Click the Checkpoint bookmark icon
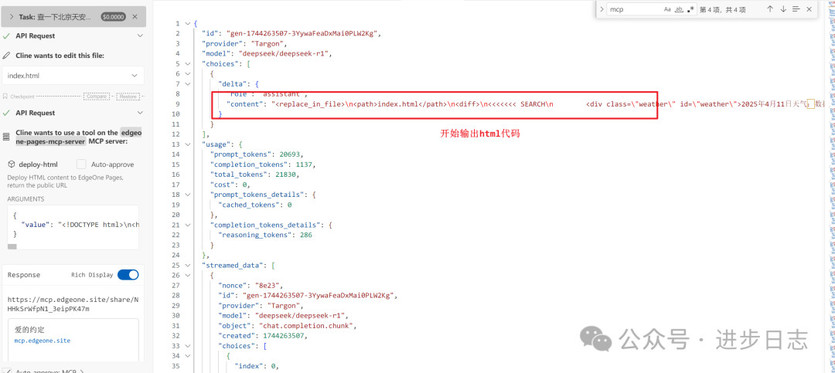The height and width of the screenshot is (373, 835). (x=5, y=96)
